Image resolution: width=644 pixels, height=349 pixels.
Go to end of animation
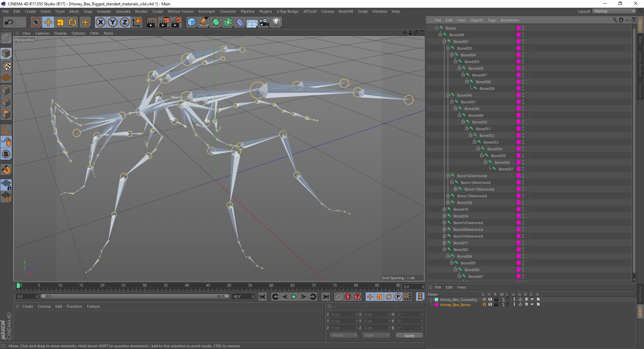pyautogui.click(x=325, y=297)
